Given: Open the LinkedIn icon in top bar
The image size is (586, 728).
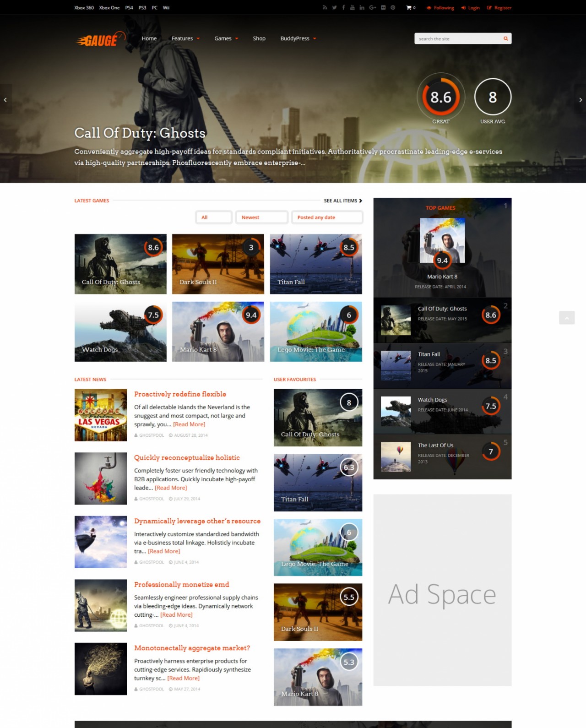Looking at the screenshot, I should coord(362,8).
